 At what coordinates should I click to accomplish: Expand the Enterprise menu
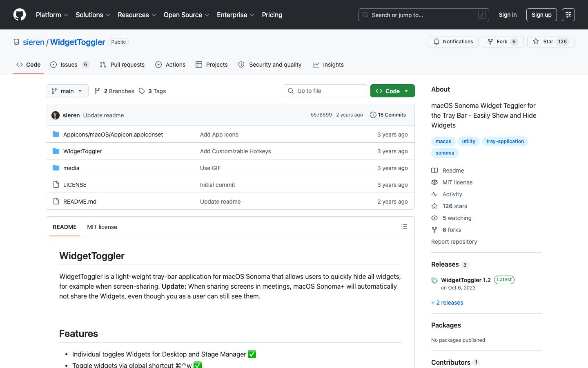(236, 15)
